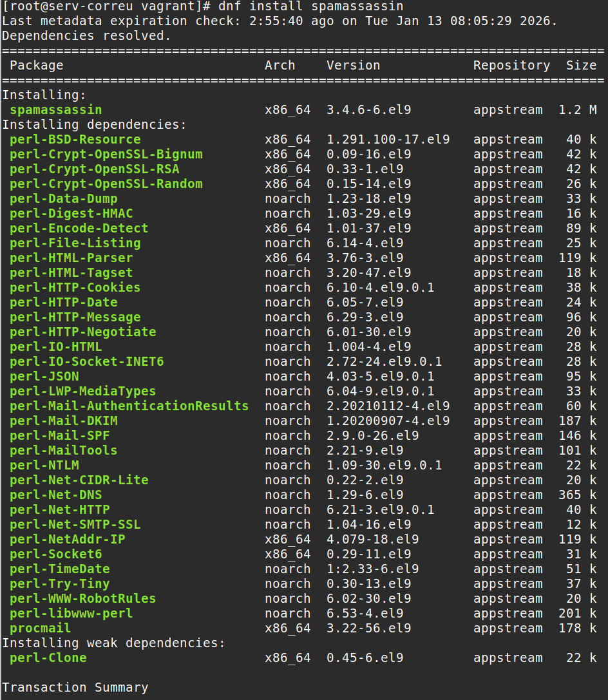This screenshot has height=700, width=608.
Task: Select the spamassassin package name
Action: click(x=55, y=109)
